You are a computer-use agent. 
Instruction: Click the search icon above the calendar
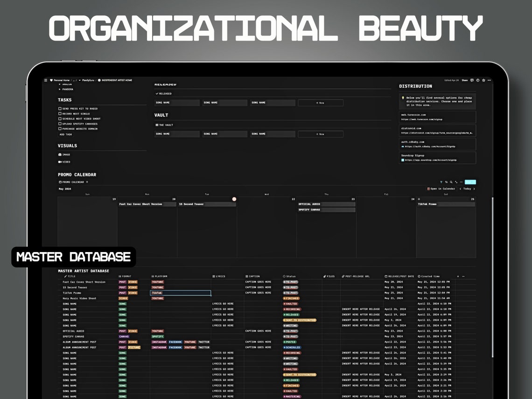451,182
